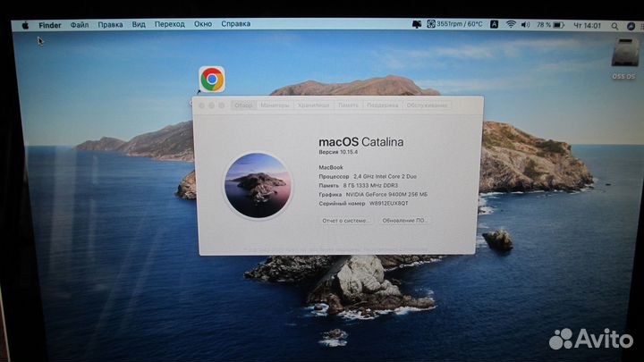
Task: Select the Google Chrome icon on desktop
Action: click(212, 80)
